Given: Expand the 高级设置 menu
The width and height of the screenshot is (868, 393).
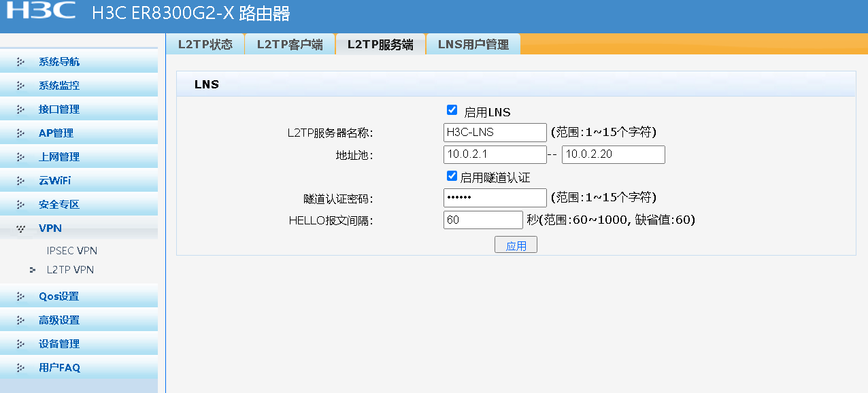Looking at the screenshot, I should click(79, 320).
